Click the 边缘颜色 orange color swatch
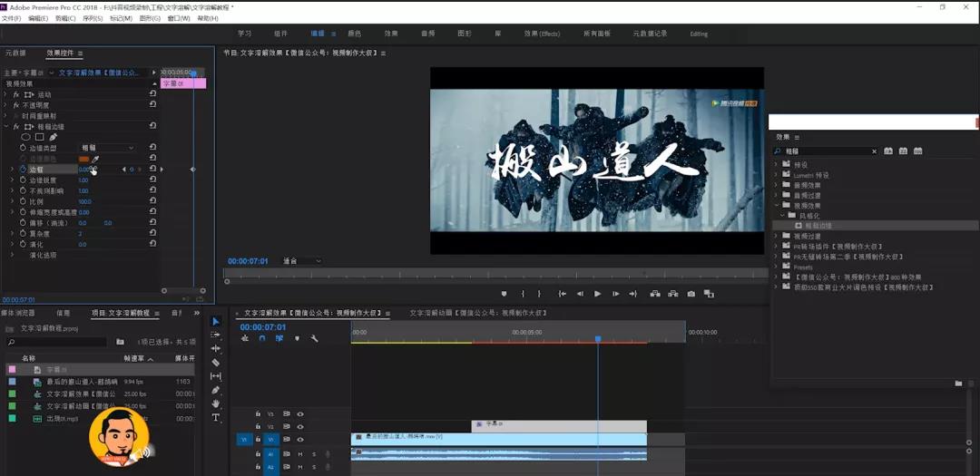Image resolution: width=980 pixels, height=476 pixels. (83, 160)
